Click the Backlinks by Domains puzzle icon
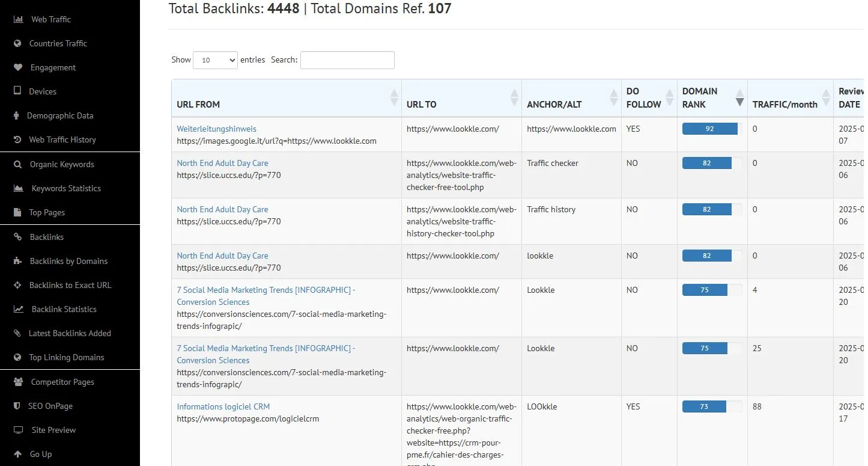This screenshot has height=466, width=868. pyautogui.click(x=18, y=261)
